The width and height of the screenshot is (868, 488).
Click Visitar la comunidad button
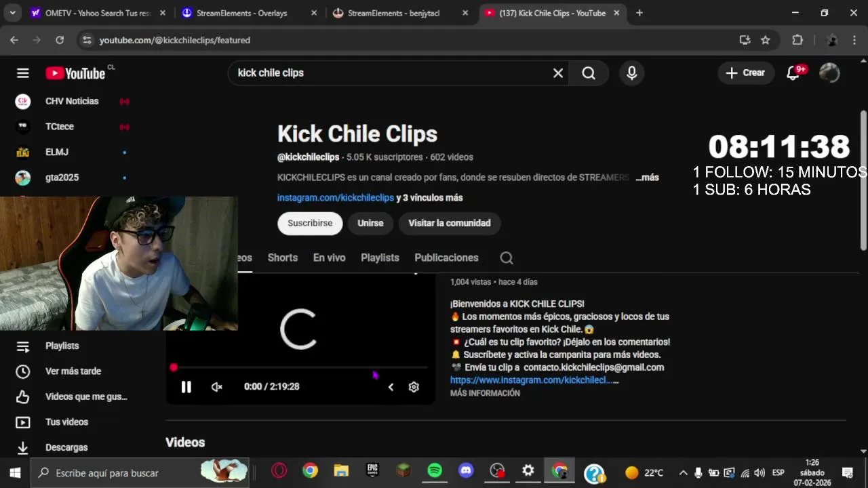[449, 223]
